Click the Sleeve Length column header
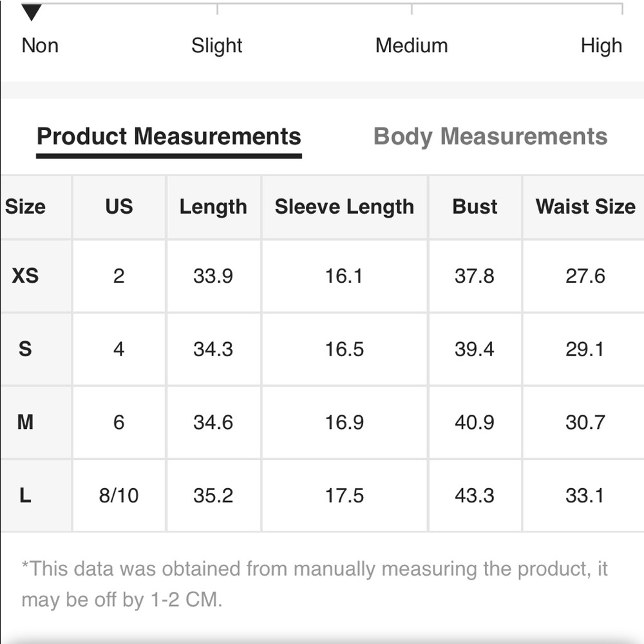Screen dimensions: 644x644 point(345,207)
